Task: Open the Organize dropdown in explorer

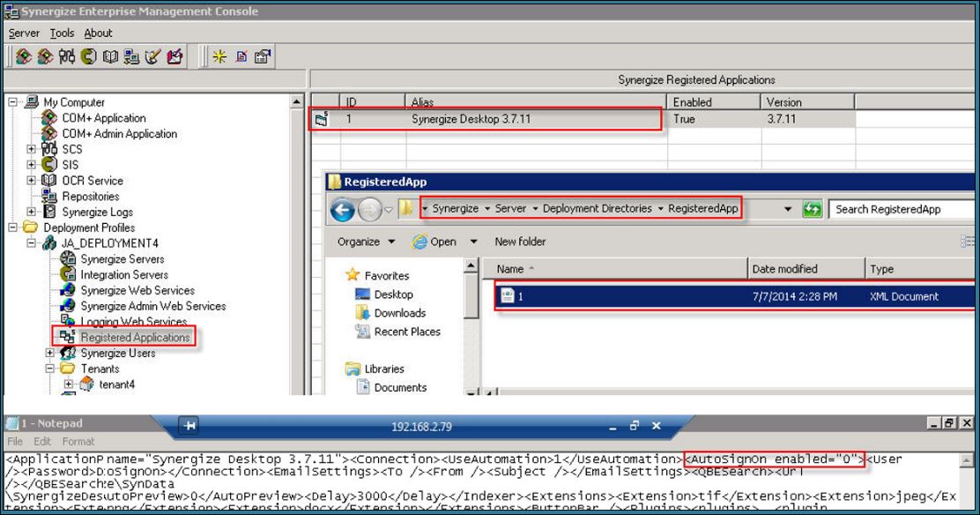Action: (x=367, y=242)
